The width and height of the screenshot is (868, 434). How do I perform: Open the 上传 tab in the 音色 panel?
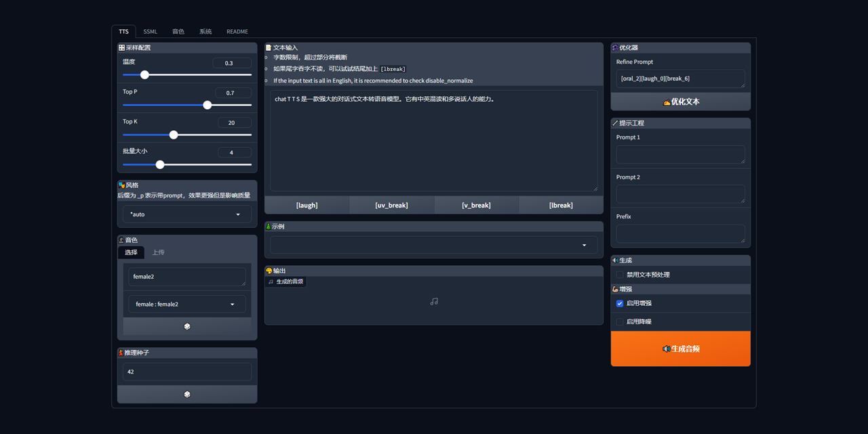(x=158, y=252)
